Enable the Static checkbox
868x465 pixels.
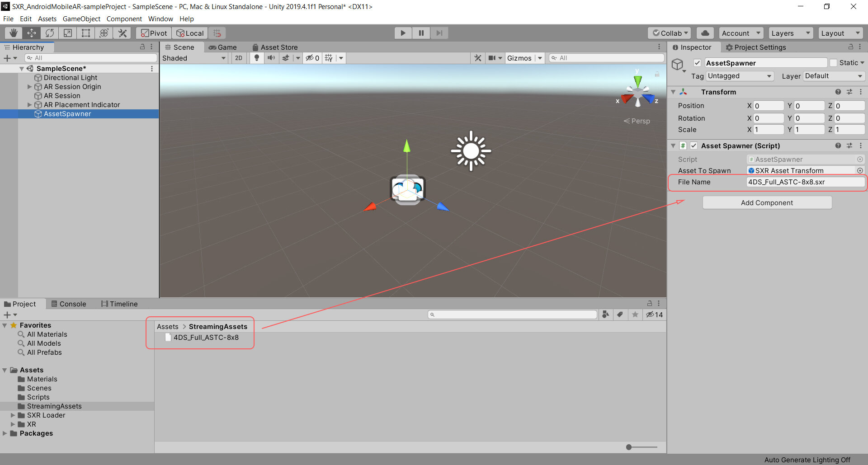tap(833, 63)
